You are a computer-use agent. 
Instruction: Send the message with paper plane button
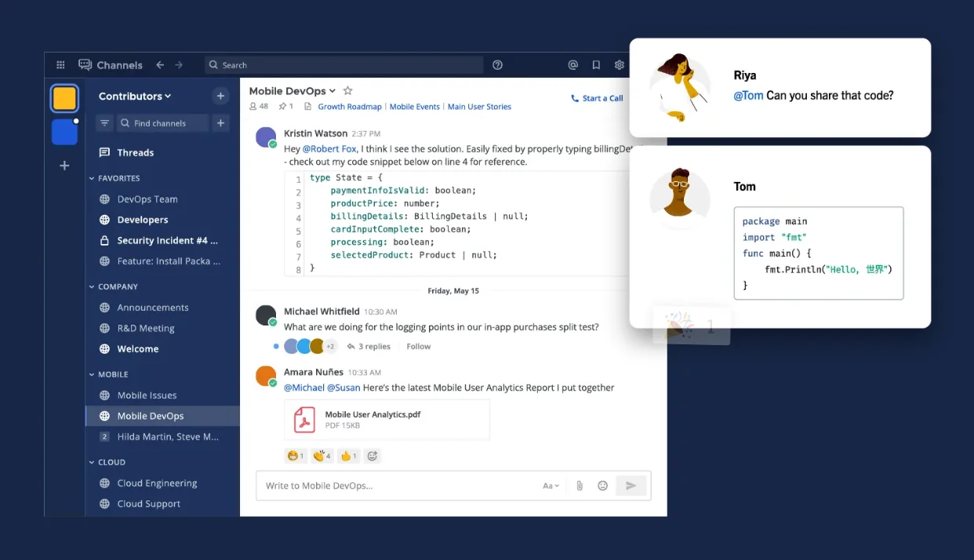pyautogui.click(x=631, y=485)
